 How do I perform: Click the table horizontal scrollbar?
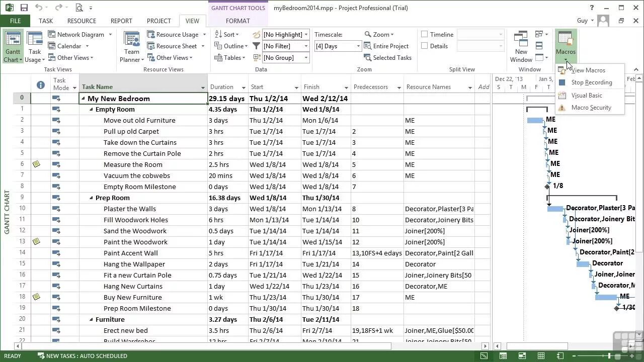pyautogui.click(x=252, y=346)
